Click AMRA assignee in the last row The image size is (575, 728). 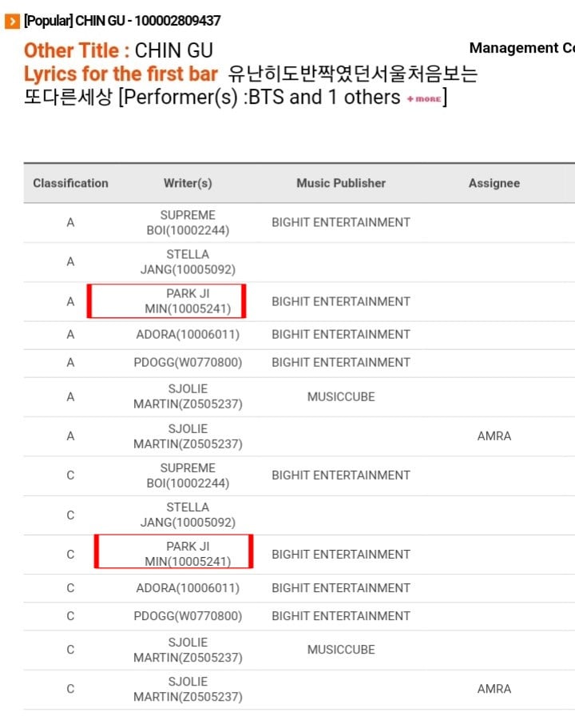click(x=494, y=689)
